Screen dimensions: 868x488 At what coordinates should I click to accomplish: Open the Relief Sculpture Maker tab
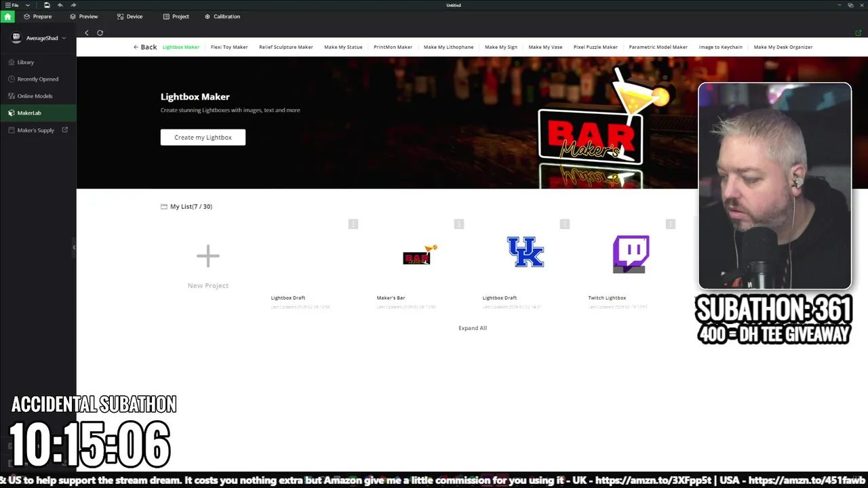point(286,47)
